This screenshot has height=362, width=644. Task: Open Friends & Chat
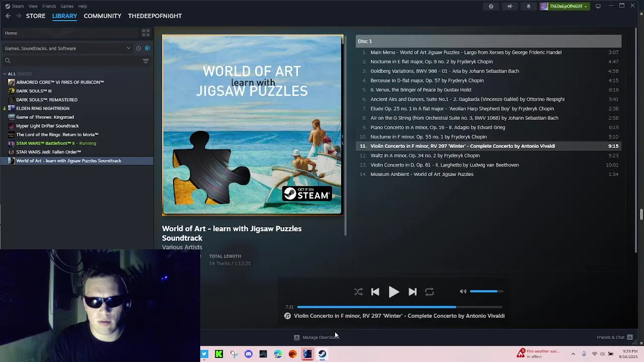[614, 337]
